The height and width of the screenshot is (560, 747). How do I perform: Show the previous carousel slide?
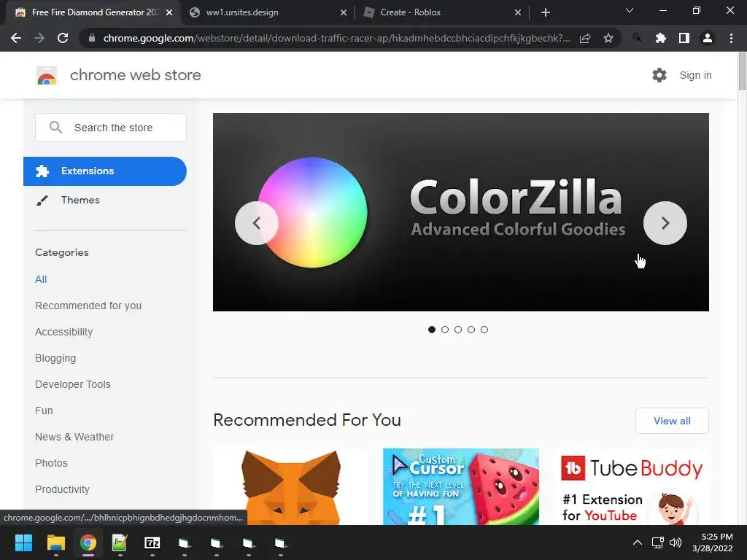tap(257, 223)
